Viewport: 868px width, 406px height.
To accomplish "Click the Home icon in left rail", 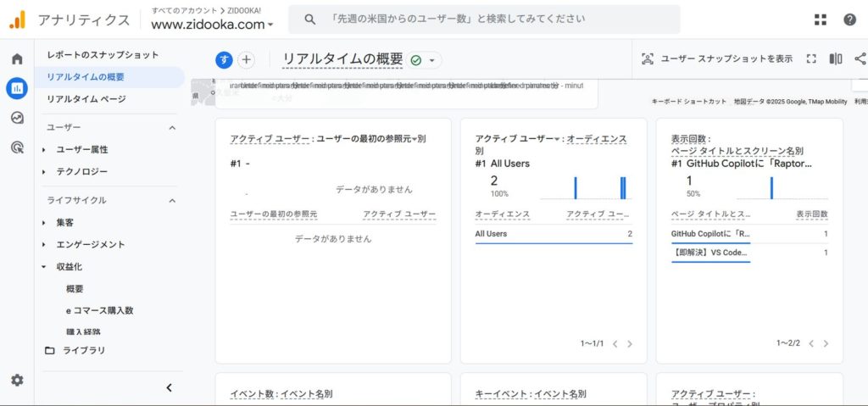I will pyautogui.click(x=16, y=59).
